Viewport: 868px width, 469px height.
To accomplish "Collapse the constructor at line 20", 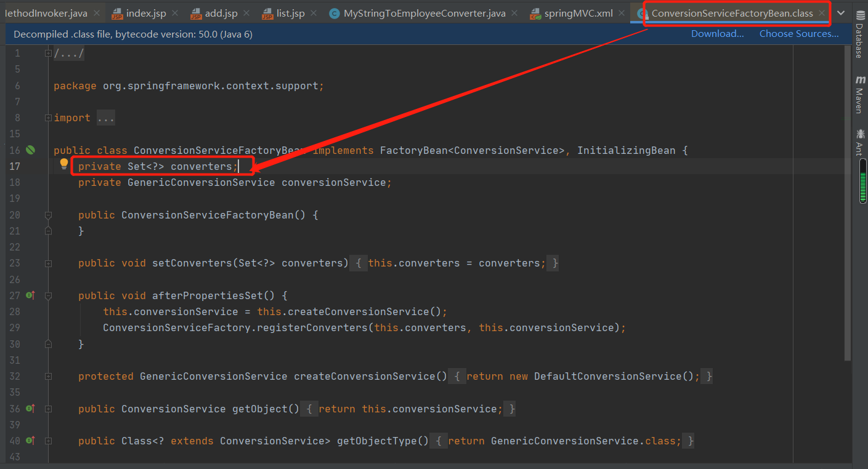I will (48, 215).
